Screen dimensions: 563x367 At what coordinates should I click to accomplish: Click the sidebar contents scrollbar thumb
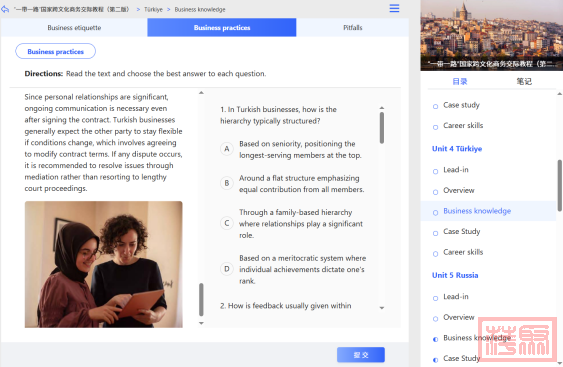coord(560,185)
